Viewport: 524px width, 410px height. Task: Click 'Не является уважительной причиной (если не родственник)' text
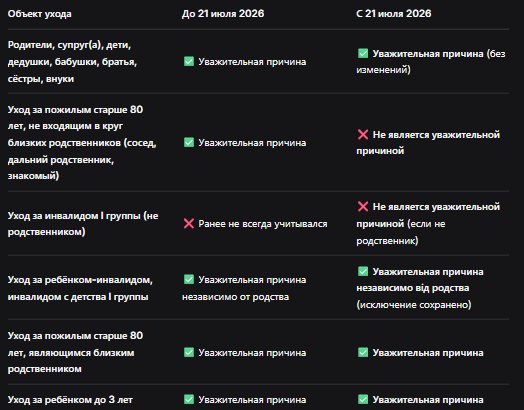[428, 224]
